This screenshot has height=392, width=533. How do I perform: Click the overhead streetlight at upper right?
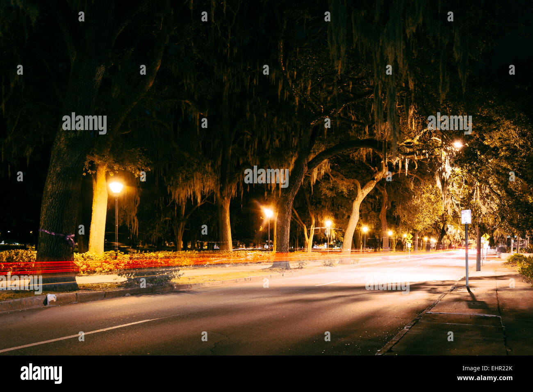tap(457, 144)
